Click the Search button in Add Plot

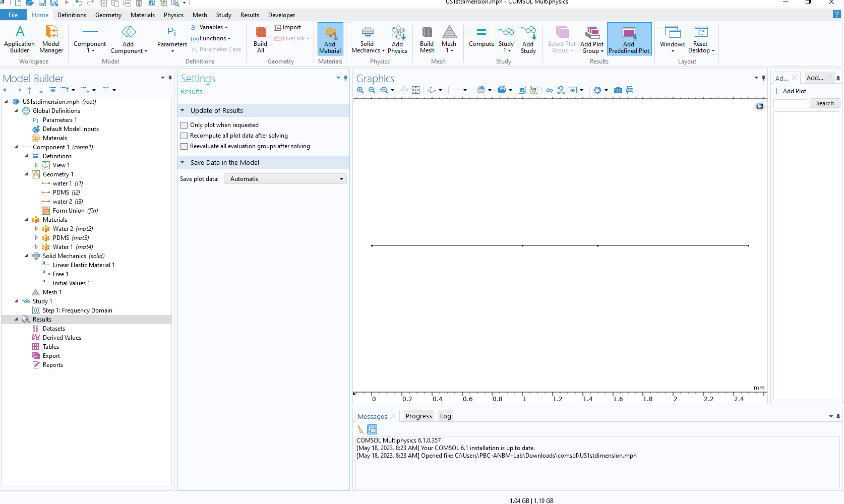click(824, 103)
